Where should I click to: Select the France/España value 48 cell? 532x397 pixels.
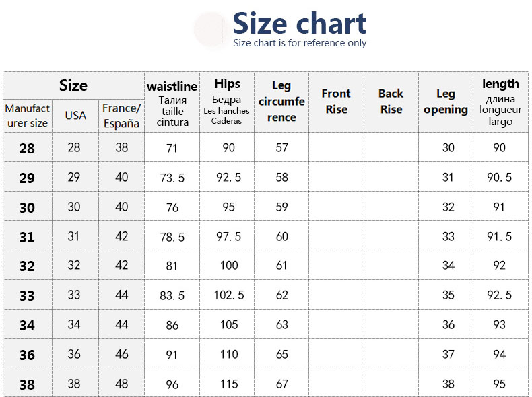point(121,384)
